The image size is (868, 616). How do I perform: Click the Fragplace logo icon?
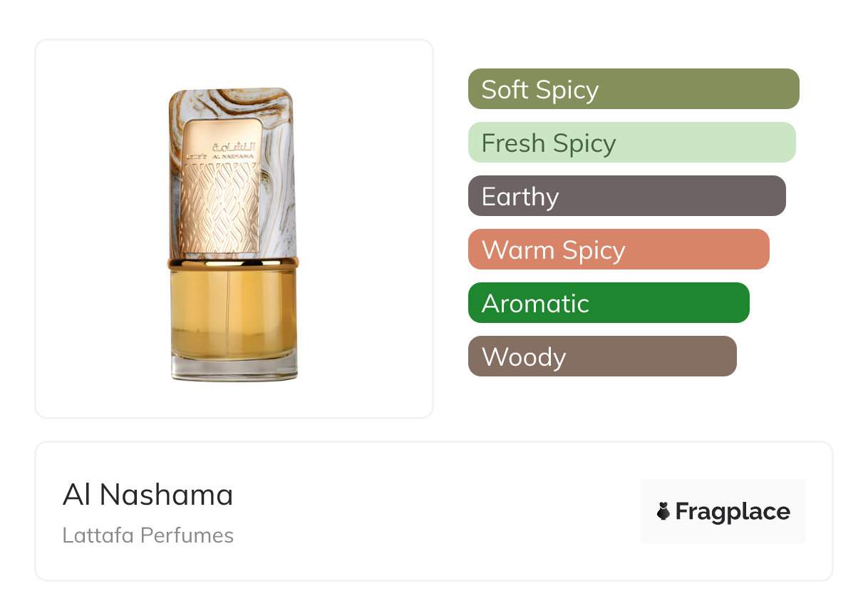tap(663, 511)
